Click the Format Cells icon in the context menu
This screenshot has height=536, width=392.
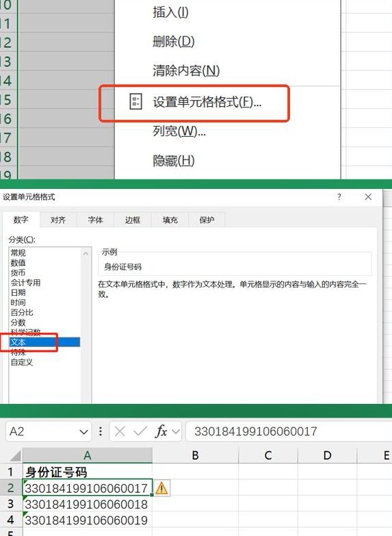coord(135,101)
